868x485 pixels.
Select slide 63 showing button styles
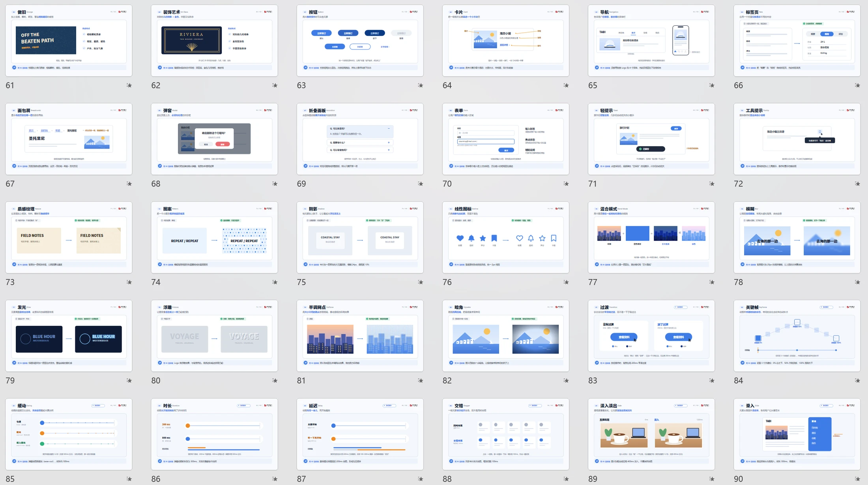pyautogui.click(x=360, y=40)
